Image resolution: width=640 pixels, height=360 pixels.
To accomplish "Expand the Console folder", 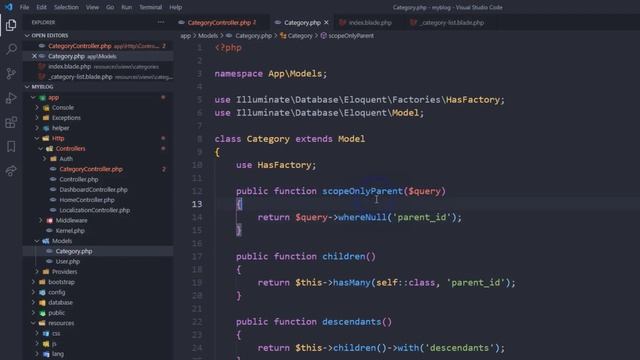I will point(37,108).
